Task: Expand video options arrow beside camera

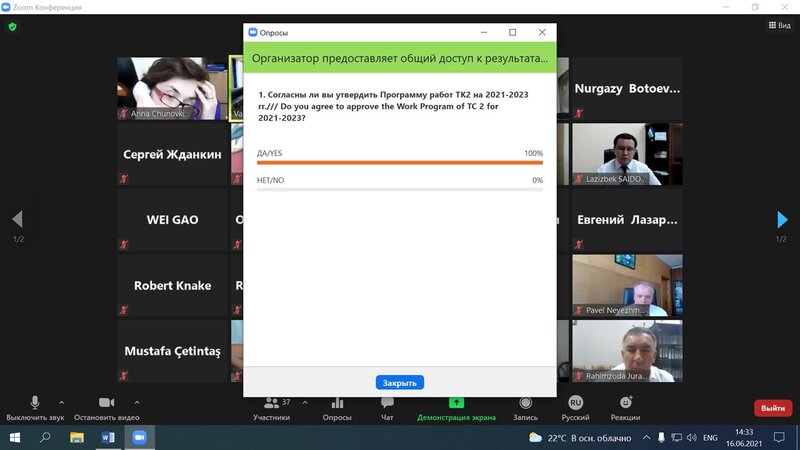Action: click(x=137, y=402)
